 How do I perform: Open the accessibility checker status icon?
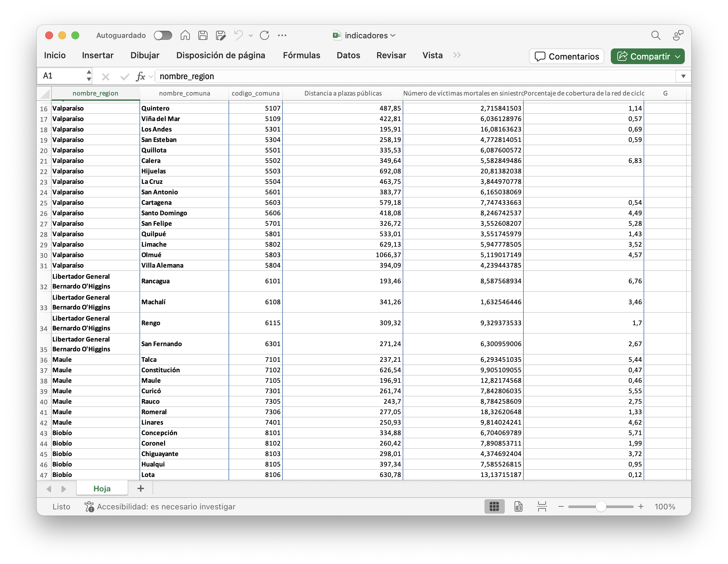pyautogui.click(x=89, y=506)
